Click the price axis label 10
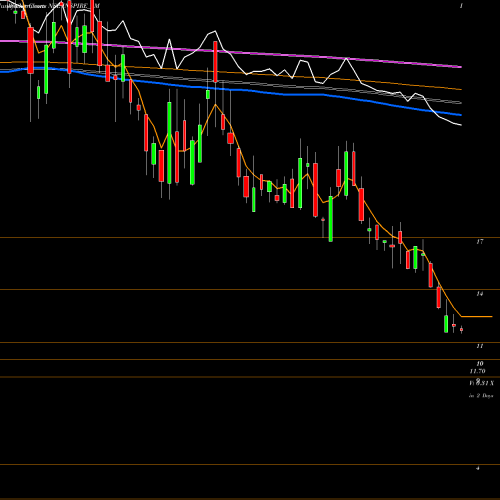The width and height of the screenshot is (500, 500). tap(480, 363)
